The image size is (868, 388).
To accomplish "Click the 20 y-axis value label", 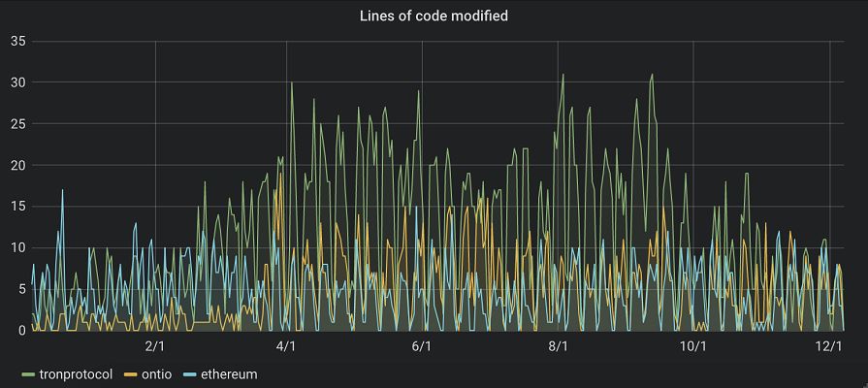I will (16, 165).
